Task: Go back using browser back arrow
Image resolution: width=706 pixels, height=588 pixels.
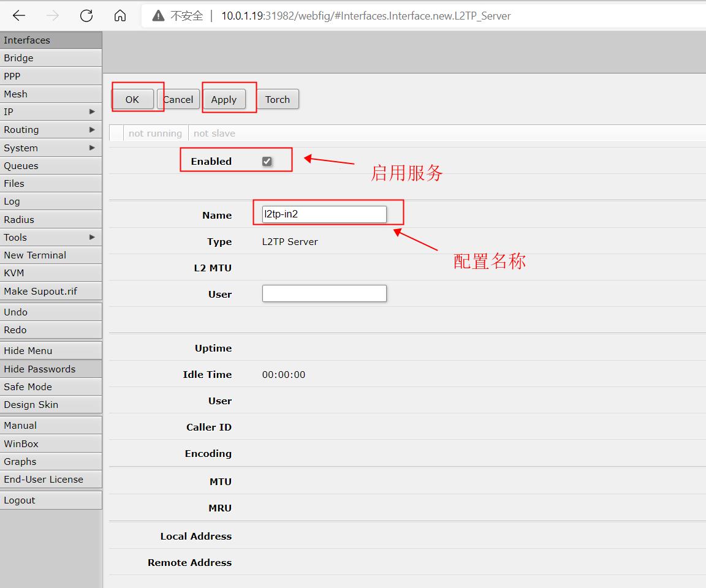Action: 19,16
